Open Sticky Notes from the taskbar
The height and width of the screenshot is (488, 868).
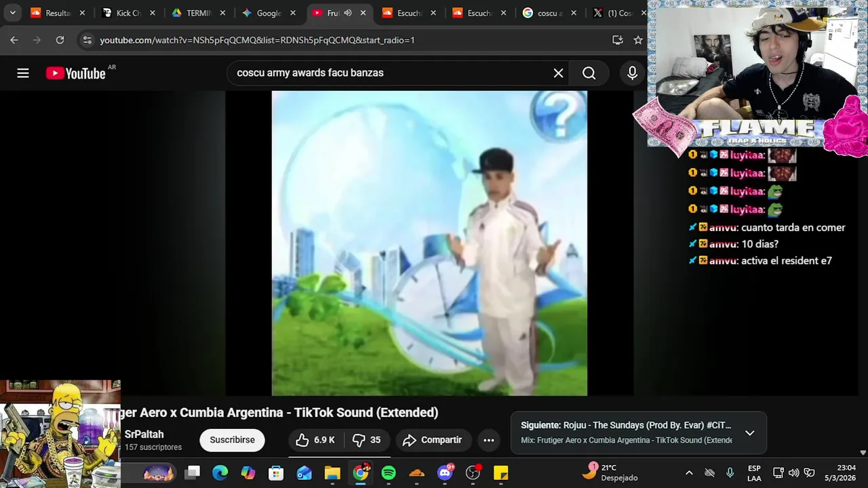[x=501, y=473]
